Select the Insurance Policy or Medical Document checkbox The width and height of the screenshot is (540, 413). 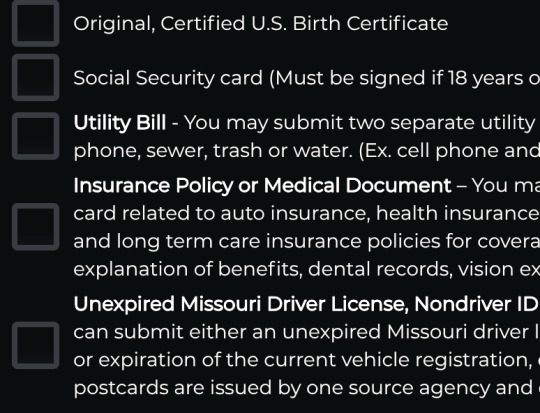click(35, 227)
